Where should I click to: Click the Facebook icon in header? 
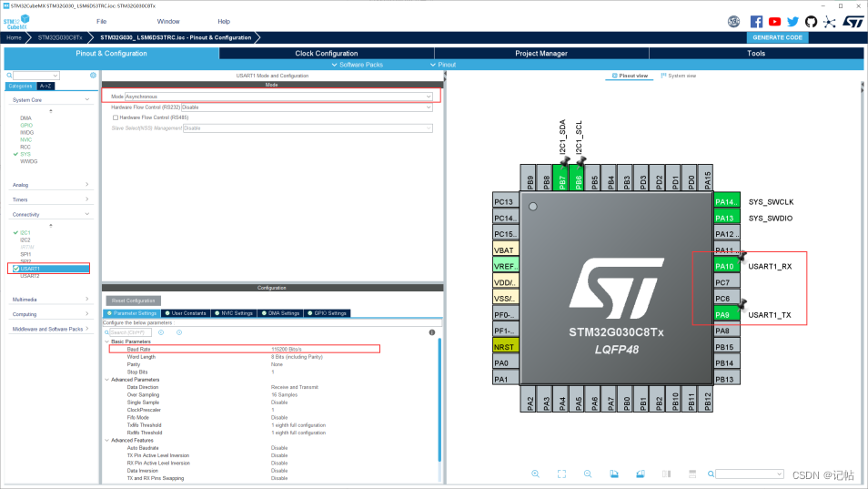click(x=756, y=21)
